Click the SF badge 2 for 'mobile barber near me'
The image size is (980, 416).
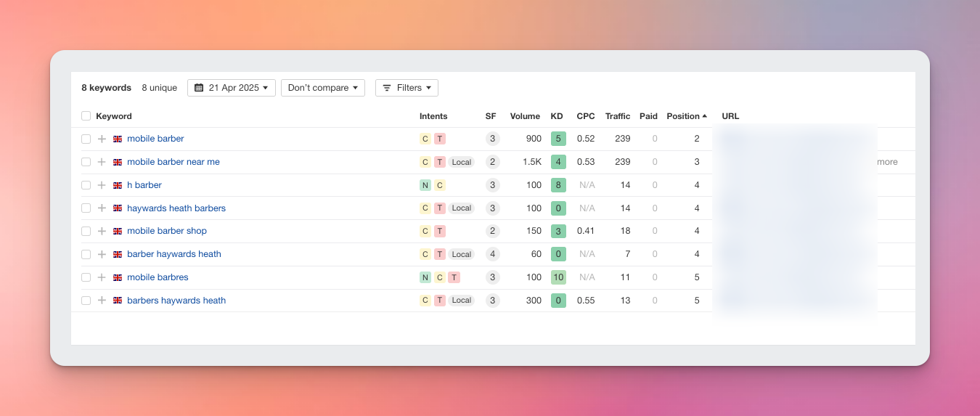point(493,162)
